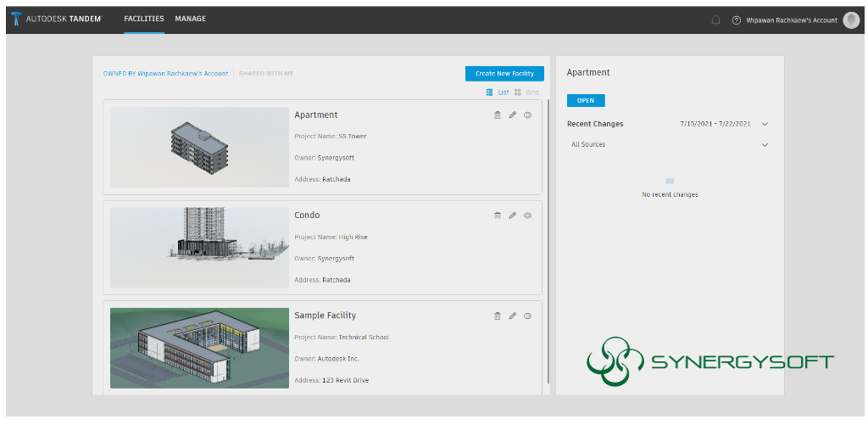
Task: Select the Sample Facility school thumbnail
Action: click(x=199, y=348)
